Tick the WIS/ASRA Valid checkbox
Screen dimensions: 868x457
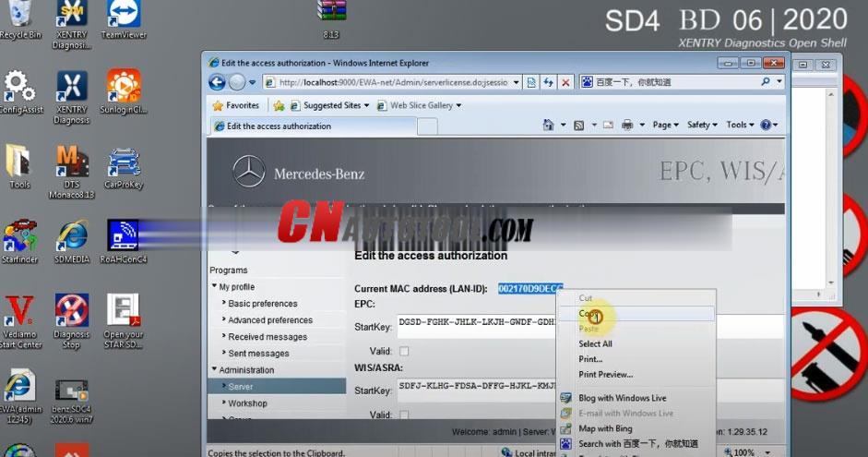[404, 415]
